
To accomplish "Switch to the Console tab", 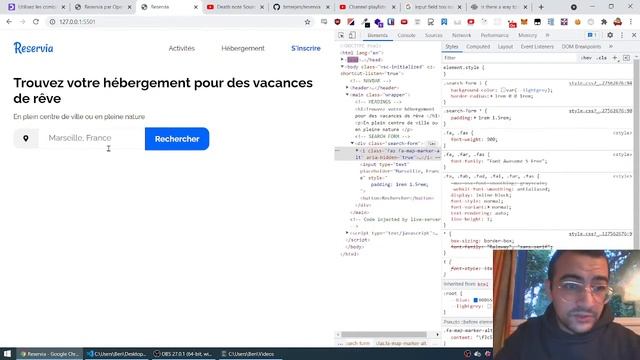I will (x=407, y=36).
